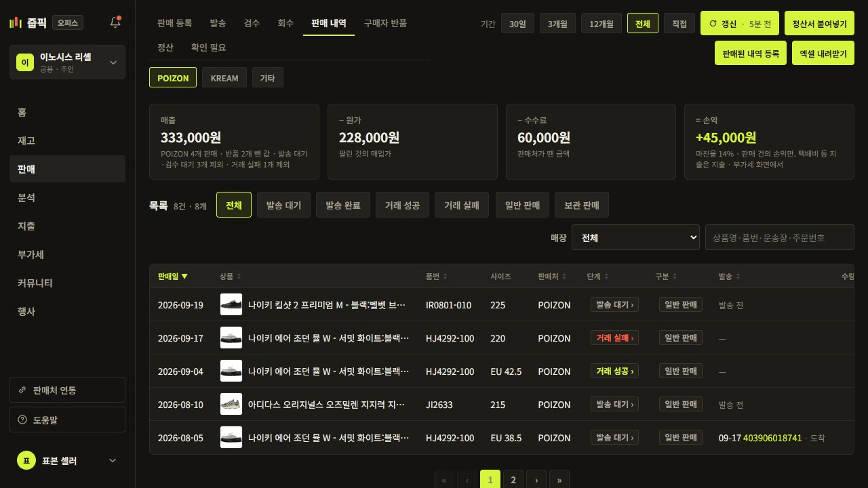Open the notification bell

click(115, 22)
